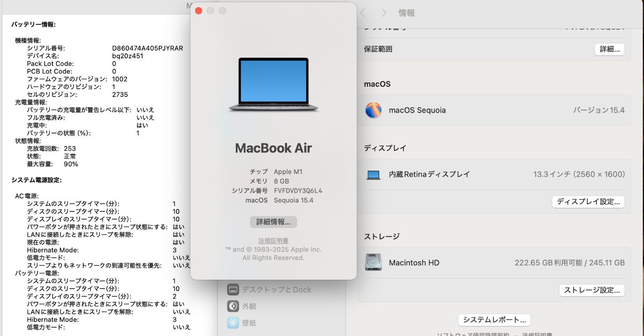Select the macOS Sequoia version row
Image resolution: width=644 pixels, height=336 pixels.
click(x=494, y=110)
